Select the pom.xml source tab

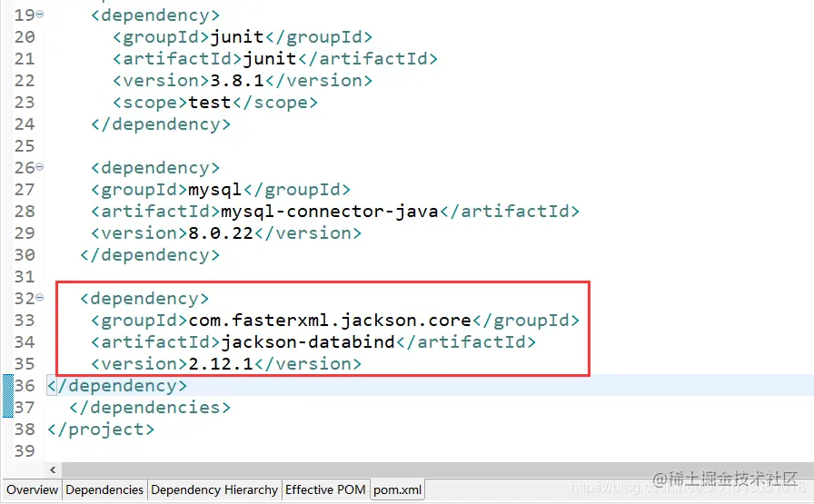398,489
